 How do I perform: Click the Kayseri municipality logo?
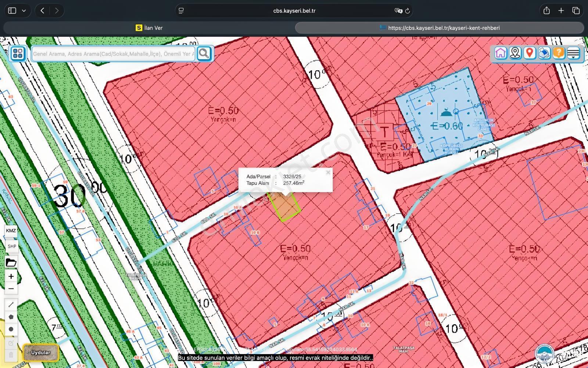pyautogui.click(x=545, y=354)
